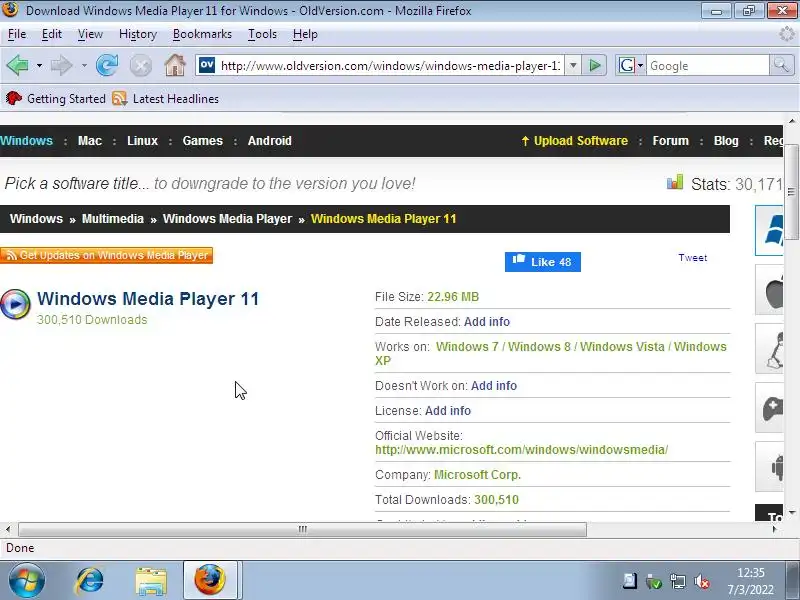Open the Android robot sidebar icon
Image resolution: width=800 pixels, height=600 pixels.
[x=769, y=466]
